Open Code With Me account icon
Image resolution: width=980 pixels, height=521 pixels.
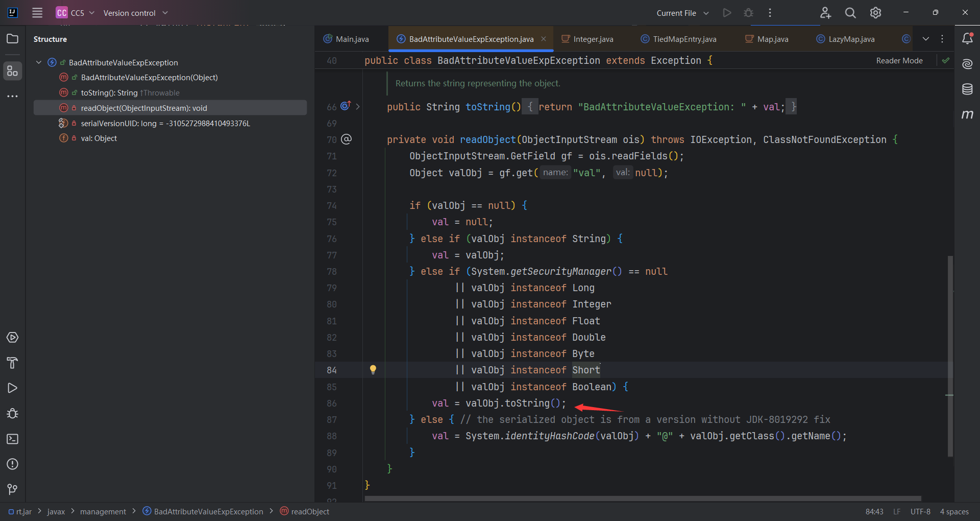point(825,13)
